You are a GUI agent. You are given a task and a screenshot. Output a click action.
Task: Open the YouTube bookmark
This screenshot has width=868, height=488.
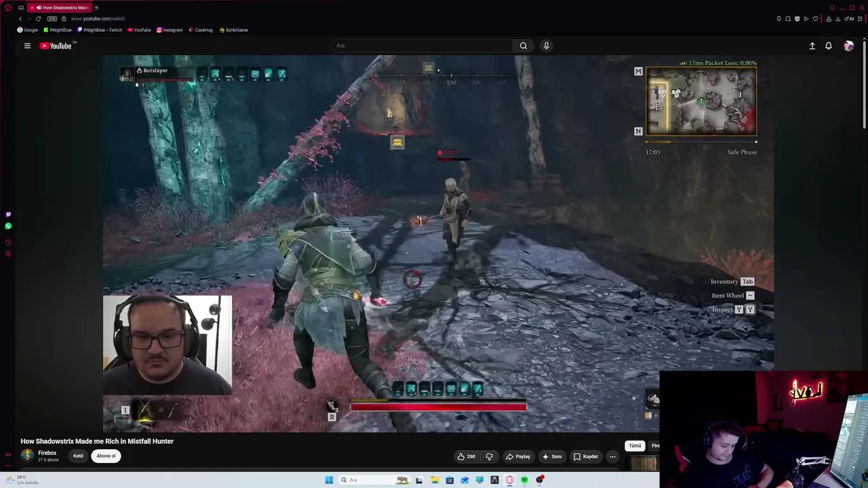[139, 30]
